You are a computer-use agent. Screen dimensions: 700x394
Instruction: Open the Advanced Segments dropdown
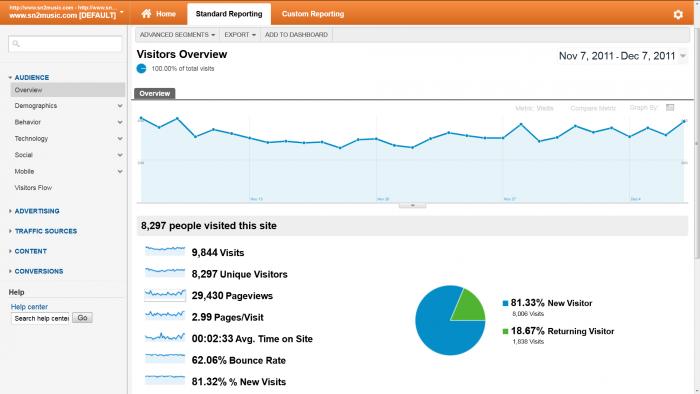tap(177, 35)
